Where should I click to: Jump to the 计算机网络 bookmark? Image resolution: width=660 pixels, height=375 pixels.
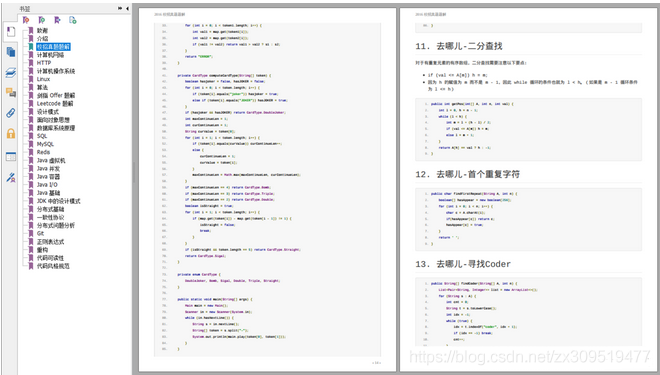tap(50, 55)
